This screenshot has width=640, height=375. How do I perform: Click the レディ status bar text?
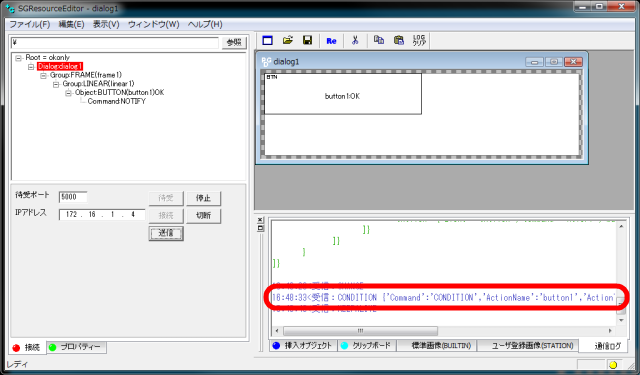pyautogui.click(x=17, y=364)
